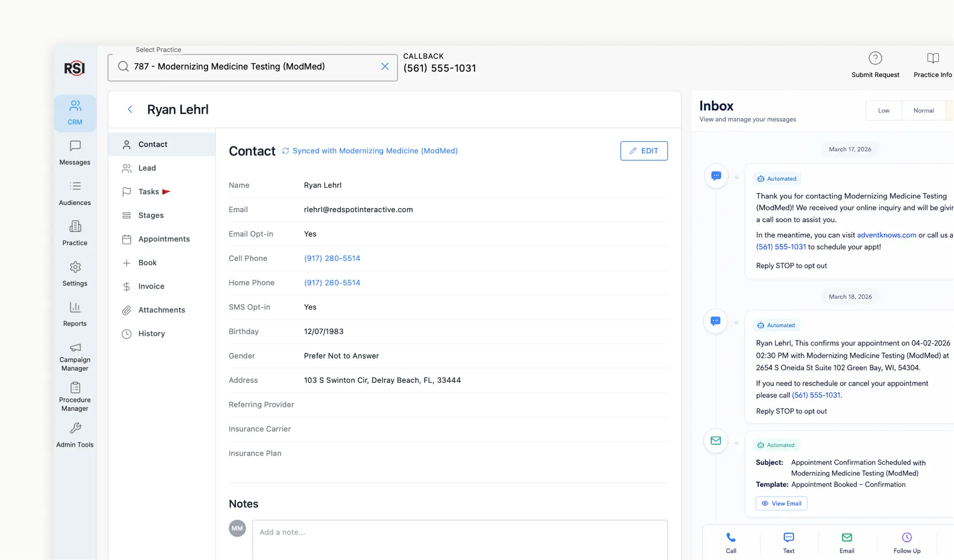Click the RSI logo
954x560 pixels.
(x=74, y=68)
